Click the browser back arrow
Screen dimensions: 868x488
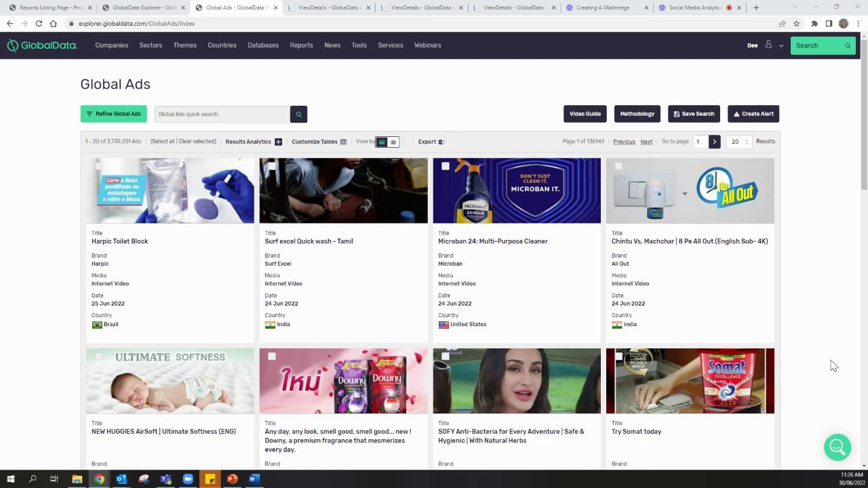pos(9,23)
